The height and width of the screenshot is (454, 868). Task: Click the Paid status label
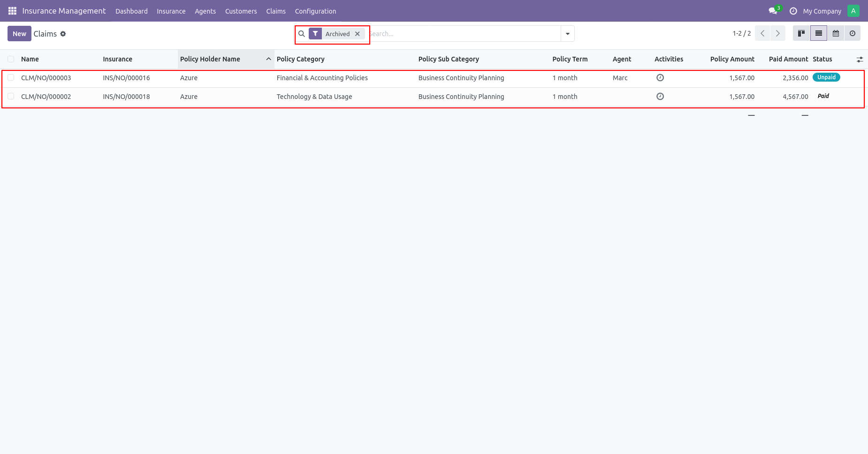[823, 96]
